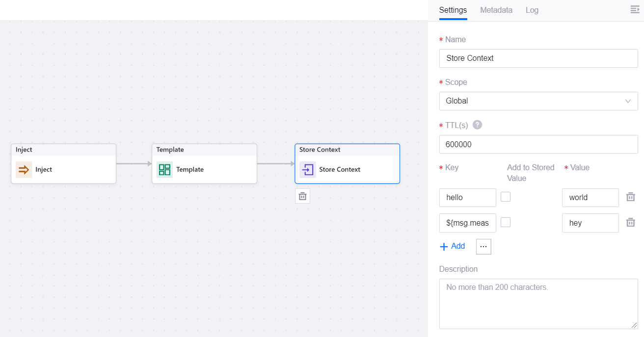Screen dimensions: 644x337
Task: Click the Name field containing Store Context
Action: coord(538,58)
